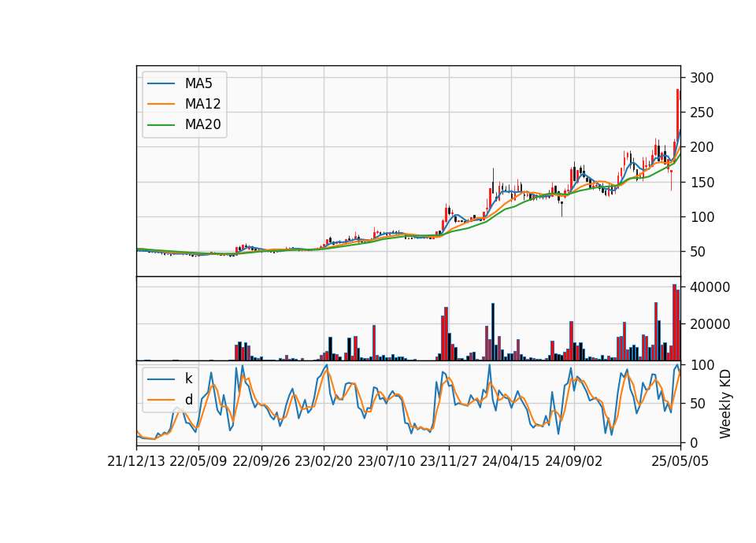Viewport: 756px width, 543px height.
Task: Click the MA5 legend label
Action: tap(198, 83)
